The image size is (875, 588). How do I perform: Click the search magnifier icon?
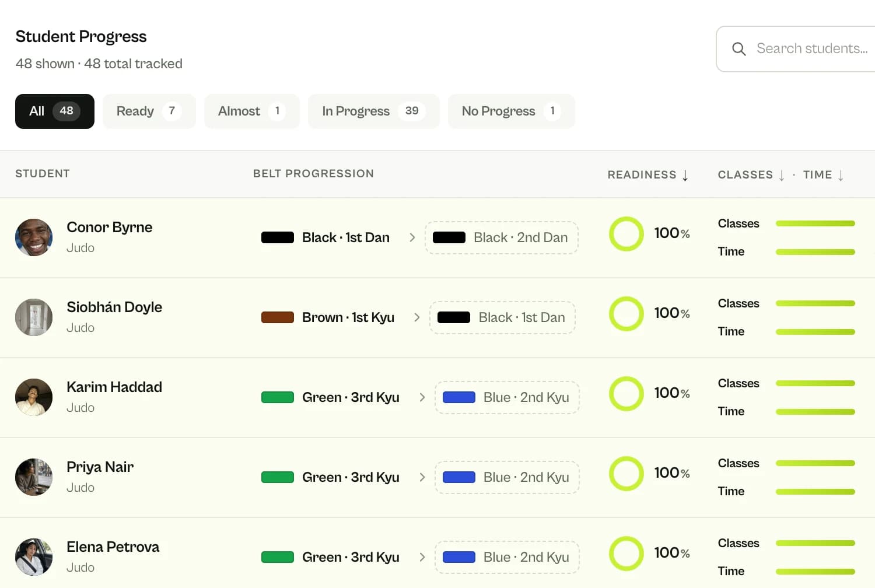click(x=738, y=49)
